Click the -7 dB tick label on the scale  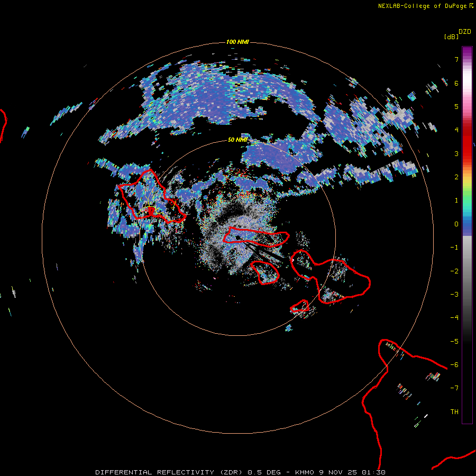click(454, 388)
